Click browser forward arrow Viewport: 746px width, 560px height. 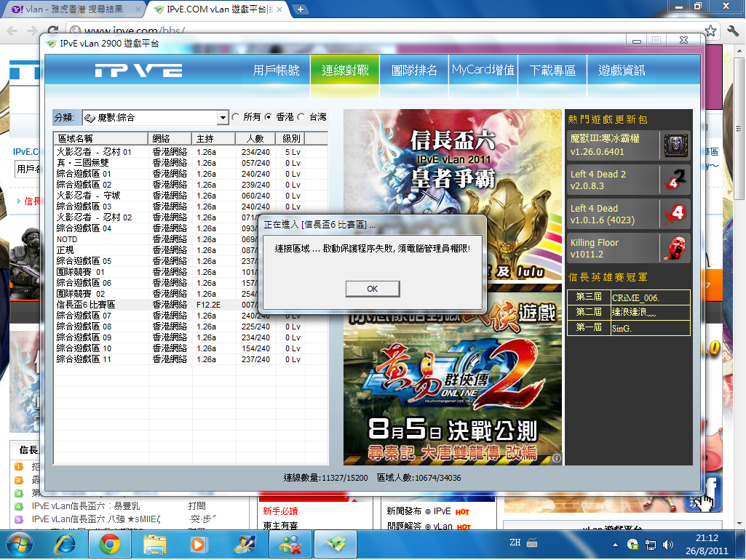[x=32, y=31]
